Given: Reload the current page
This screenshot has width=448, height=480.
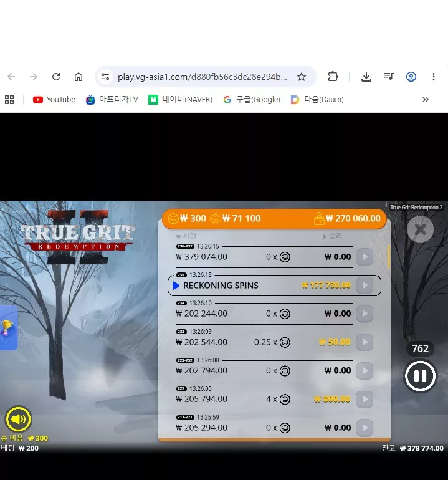Looking at the screenshot, I should [x=56, y=77].
